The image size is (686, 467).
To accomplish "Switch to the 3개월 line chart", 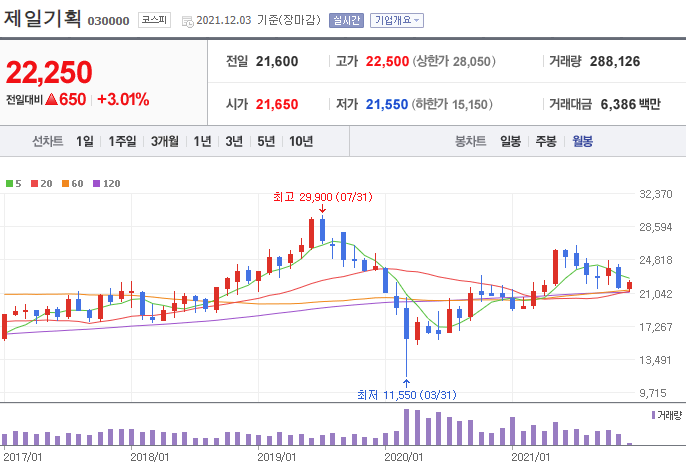I will pos(164,141).
